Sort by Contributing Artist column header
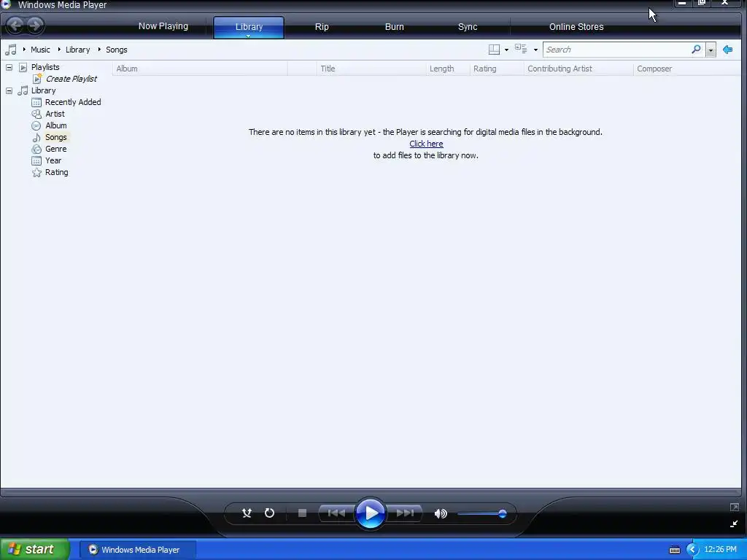Screen dimensions: 747x560 point(578,69)
